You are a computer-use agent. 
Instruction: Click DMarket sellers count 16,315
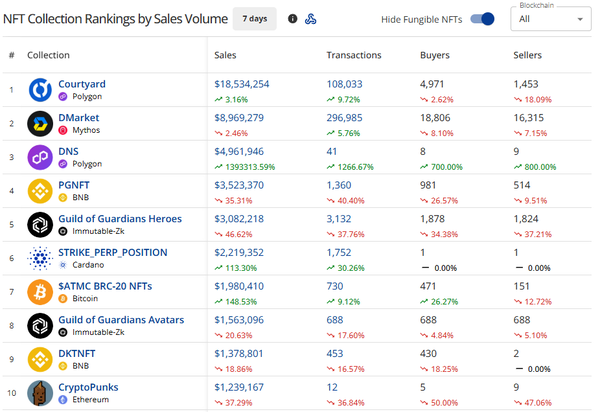pyautogui.click(x=528, y=118)
